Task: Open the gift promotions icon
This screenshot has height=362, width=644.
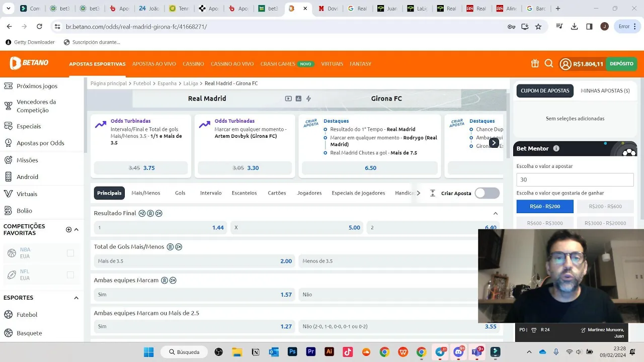Action: coord(535,63)
